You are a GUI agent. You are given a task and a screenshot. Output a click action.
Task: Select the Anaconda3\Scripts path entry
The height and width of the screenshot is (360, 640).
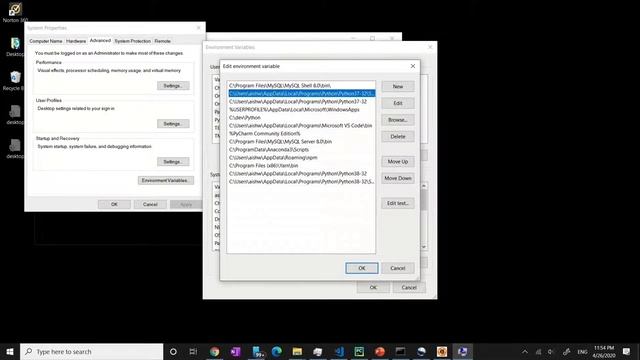coord(301,149)
